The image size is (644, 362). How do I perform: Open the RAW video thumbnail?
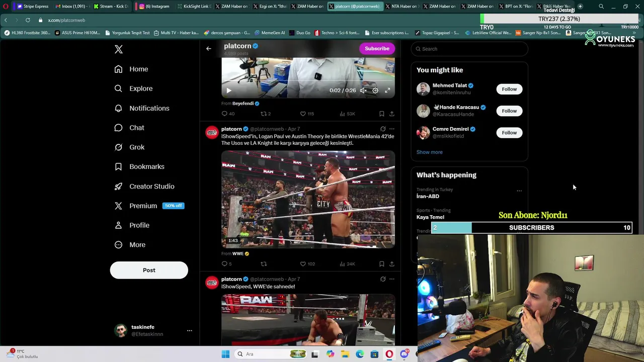click(x=308, y=320)
